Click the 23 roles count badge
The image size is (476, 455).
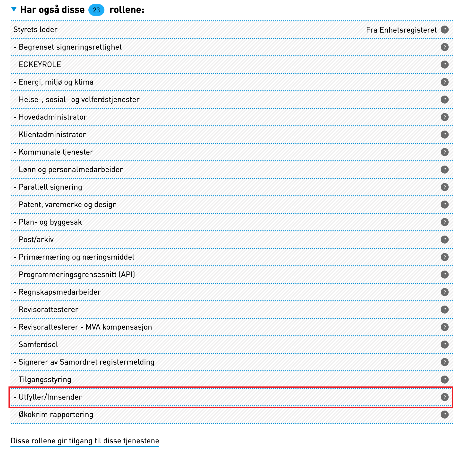(x=96, y=10)
